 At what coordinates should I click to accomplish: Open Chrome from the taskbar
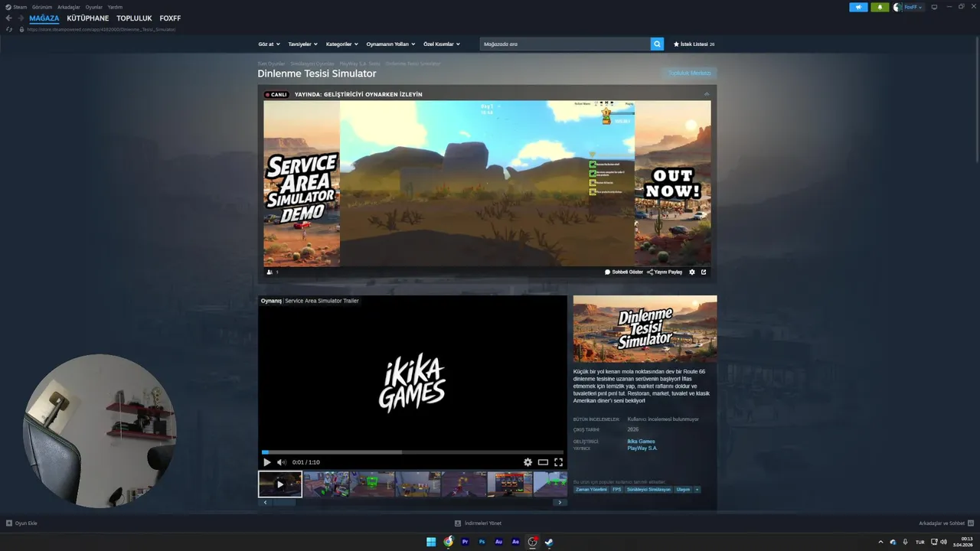pos(448,542)
